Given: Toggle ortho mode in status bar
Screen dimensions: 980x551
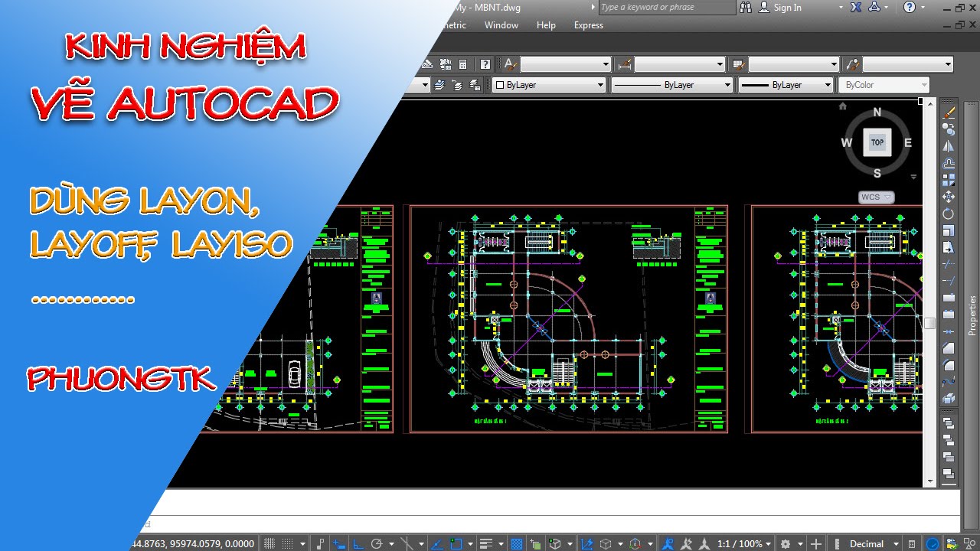Looking at the screenshot, I should click(x=358, y=543).
